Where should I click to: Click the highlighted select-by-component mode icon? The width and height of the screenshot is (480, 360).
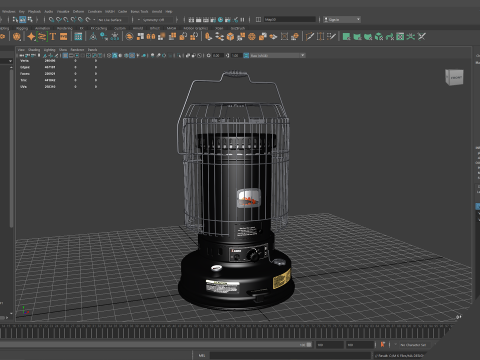pyautogui.click(x=22, y=20)
